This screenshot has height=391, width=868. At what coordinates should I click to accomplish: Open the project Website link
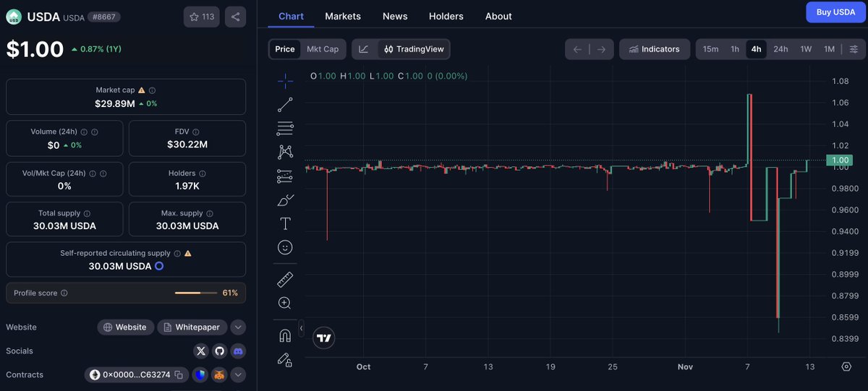click(126, 327)
